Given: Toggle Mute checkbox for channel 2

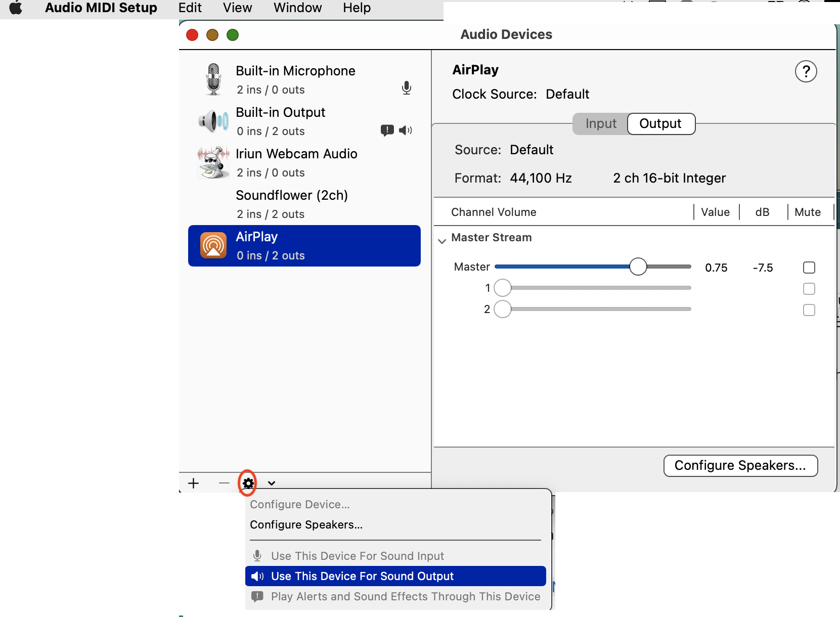Looking at the screenshot, I should [x=809, y=310].
